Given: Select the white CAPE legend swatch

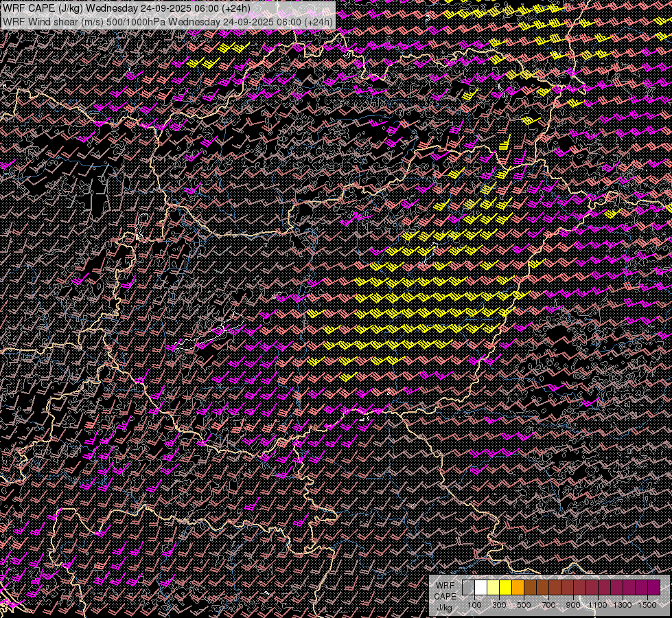Looking at the screenshot, I should pyautogui.click(x=480, y=587).
